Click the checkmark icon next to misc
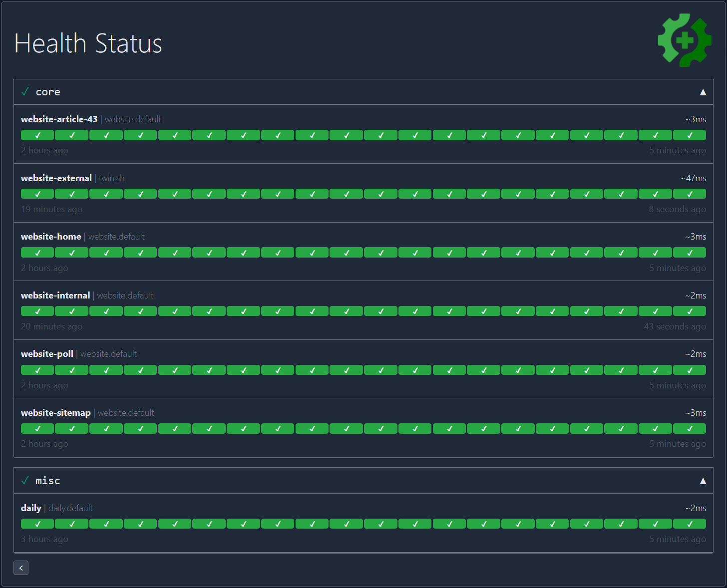727x588 pixels. tap(25, 480)
